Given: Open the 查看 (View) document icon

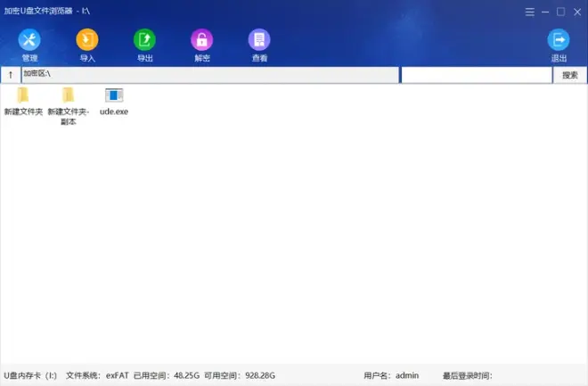Looking at the screenshot, I should (259, 41).
